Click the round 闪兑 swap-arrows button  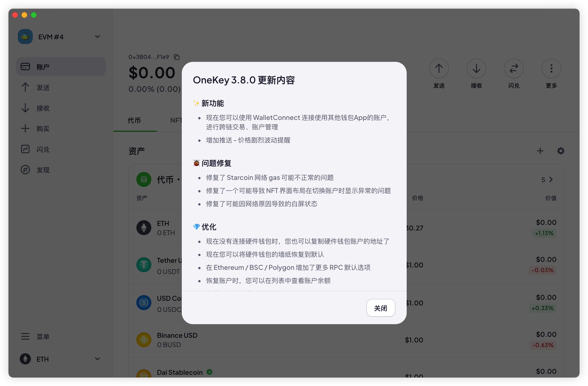[514, 69]
